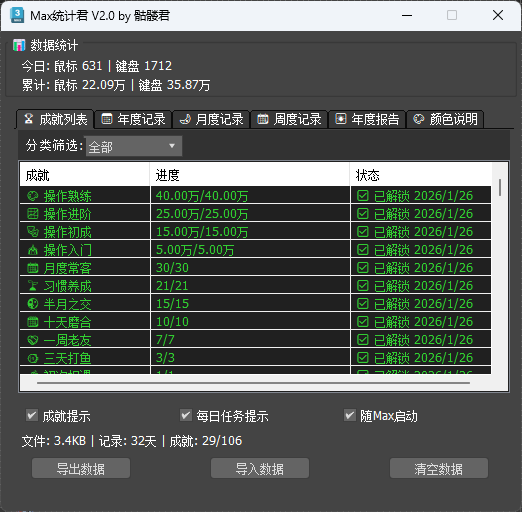The image size is (522, 512).
Task: Click unlocked check icon in 月度常客 row
Action: (363, 268)
